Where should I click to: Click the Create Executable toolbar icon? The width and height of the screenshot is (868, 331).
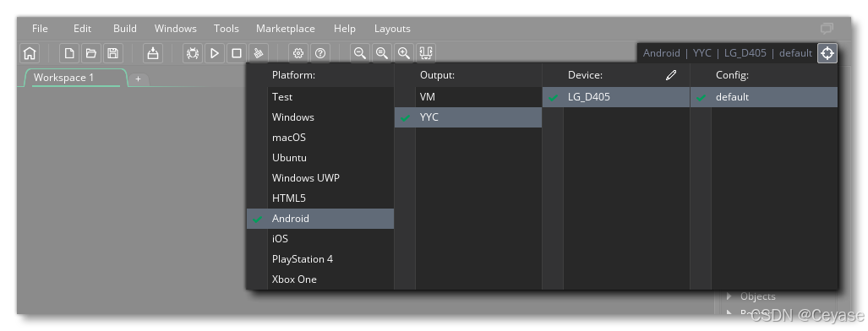coord(153,53)
